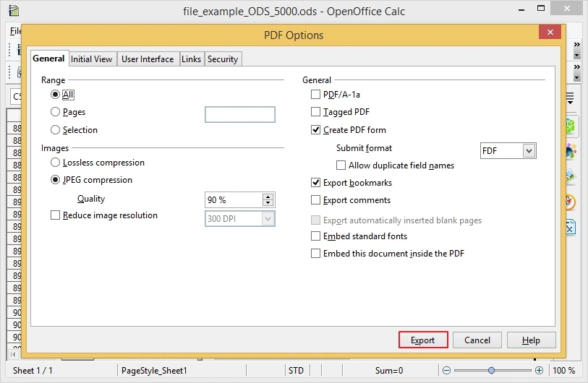Enable Embed this document inside the PDF
The image size is (588, 383).
pos(316,254)
